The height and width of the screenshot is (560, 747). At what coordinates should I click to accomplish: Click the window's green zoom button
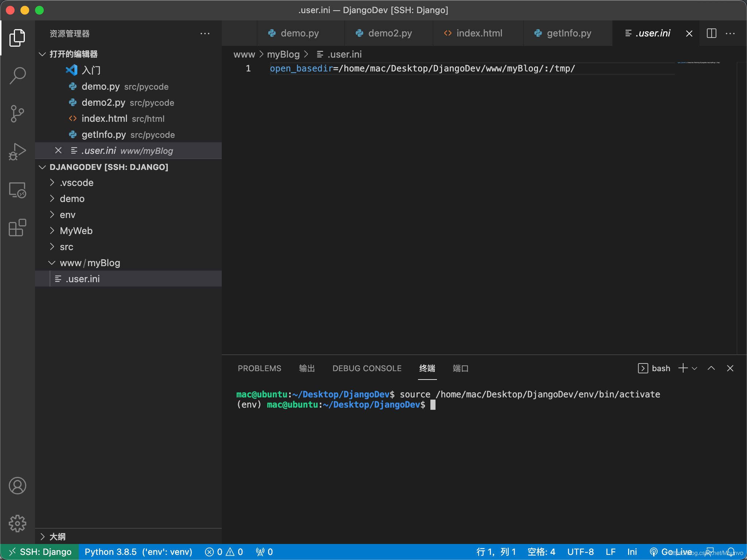click(39, 10)
